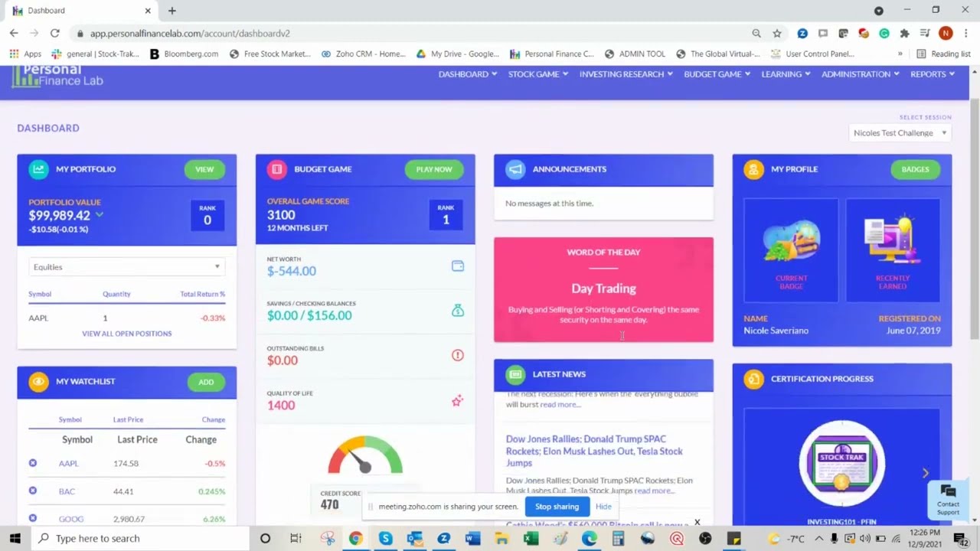
Task: Remove GOOG from watchlist with x icon
Action: pyautogui.click(x=33, y=518)
